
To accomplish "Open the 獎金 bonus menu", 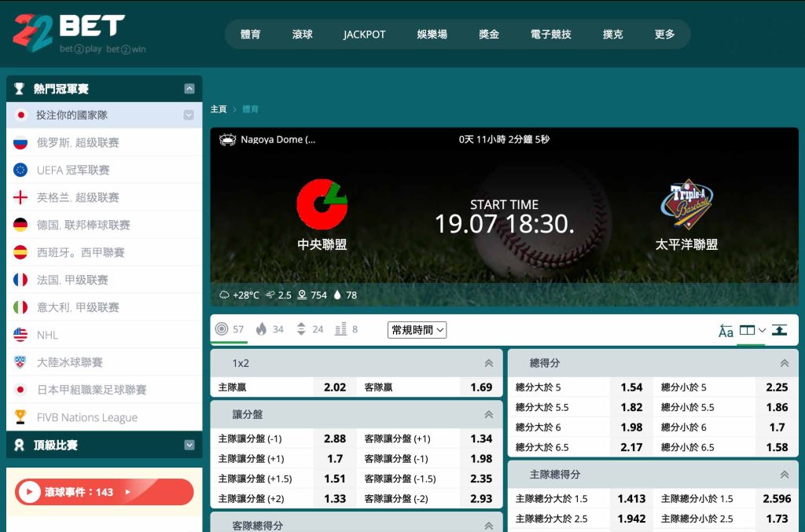I will coord(489,35).
